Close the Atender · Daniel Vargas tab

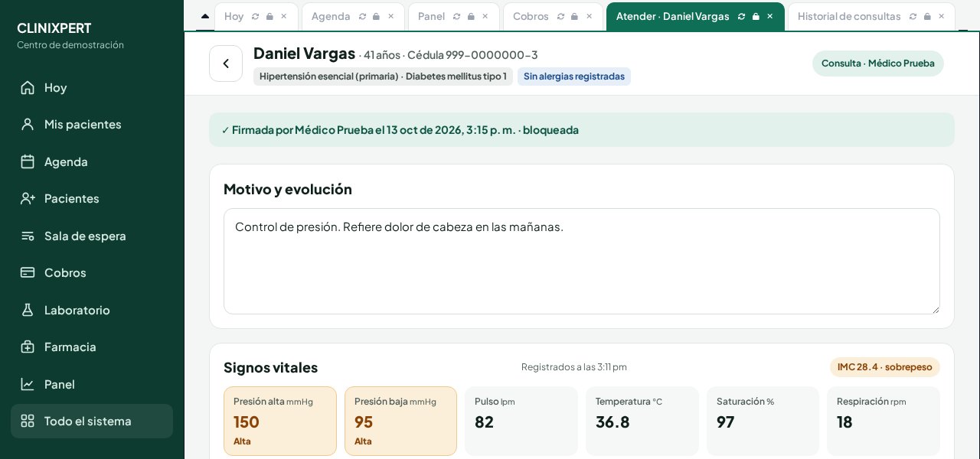click(769, 16)
